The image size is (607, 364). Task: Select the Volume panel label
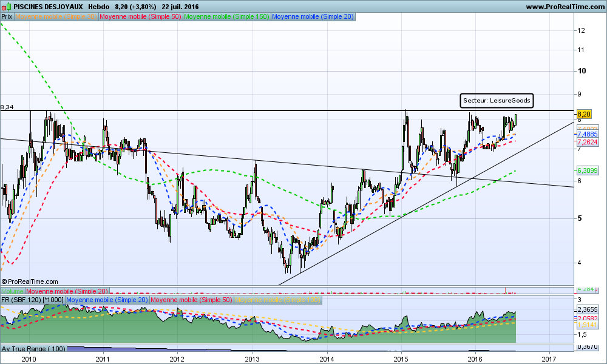[x=13, y=291]
